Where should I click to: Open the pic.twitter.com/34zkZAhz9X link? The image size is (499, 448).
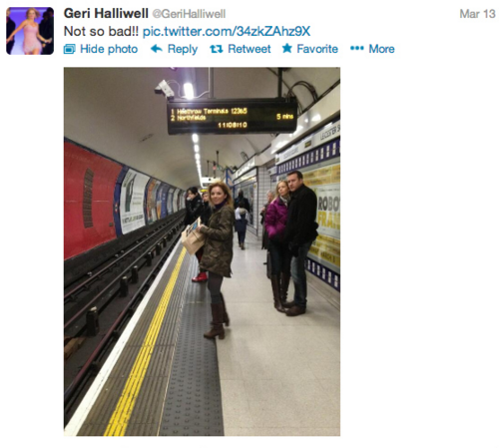pos(227,32)
